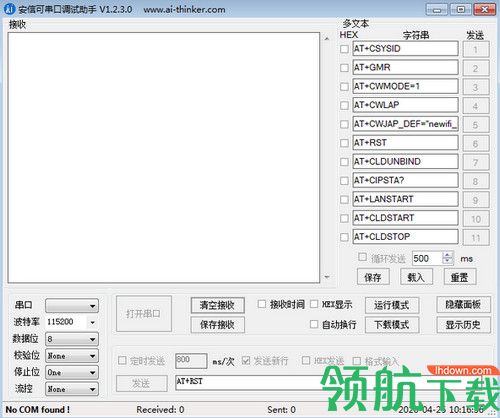The width and height of the screenshot is (500, 418).
Task: Click send button 6 for AT+RST
Action: (x=476, y=144)
